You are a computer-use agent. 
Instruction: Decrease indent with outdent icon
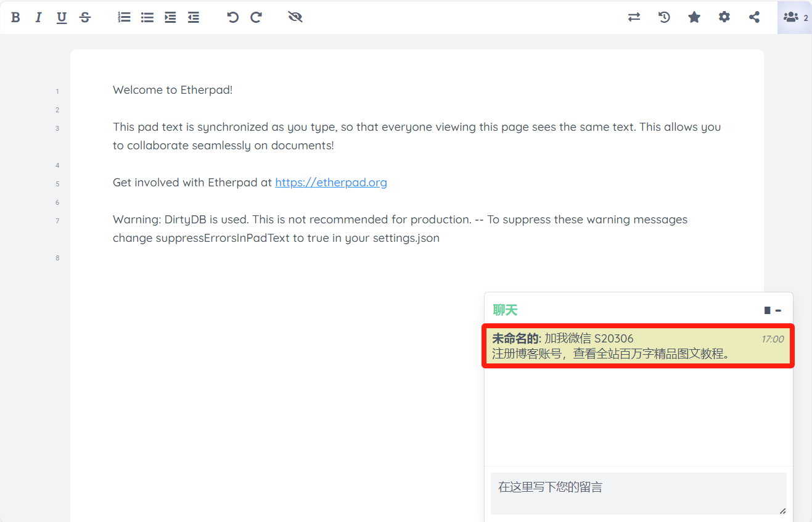(194, 17)
